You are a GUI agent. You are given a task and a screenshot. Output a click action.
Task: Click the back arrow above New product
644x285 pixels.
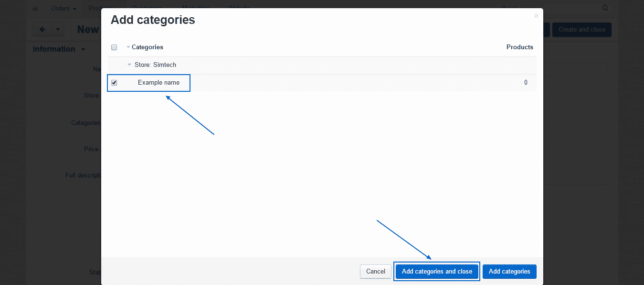click(42, 29)
